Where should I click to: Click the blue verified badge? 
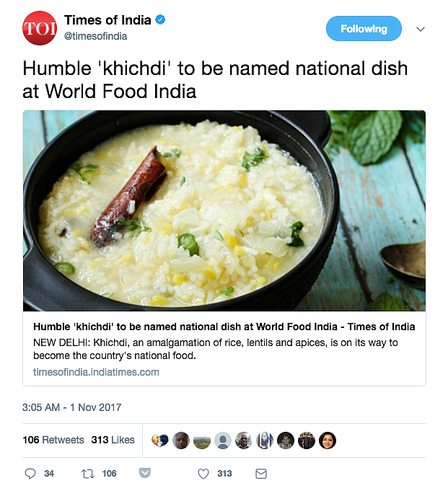tap(161, 19)
